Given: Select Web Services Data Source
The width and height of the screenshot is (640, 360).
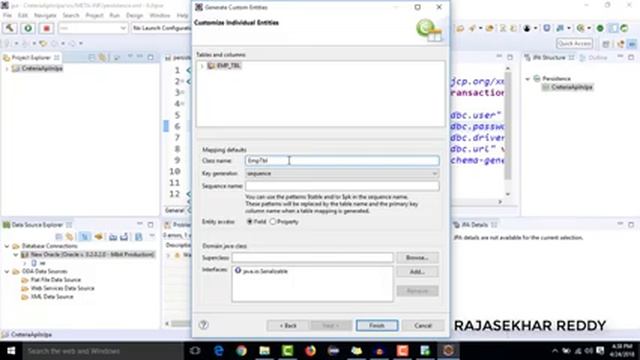Looking at the screenshot, I should click(58, 288).
